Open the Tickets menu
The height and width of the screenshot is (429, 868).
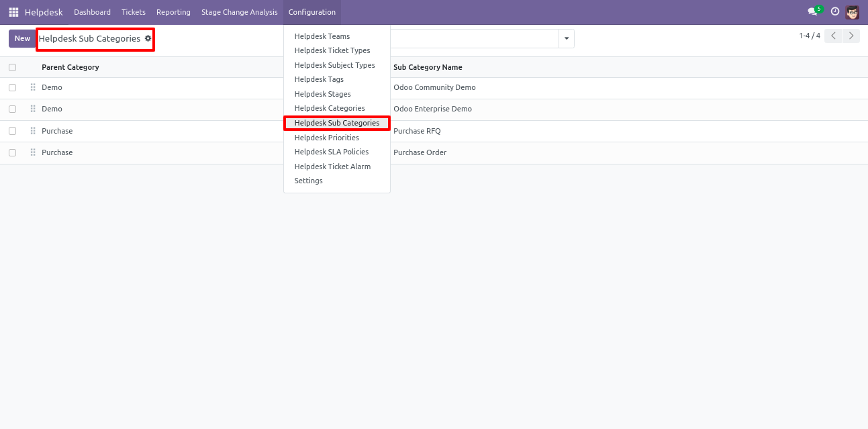(134, 12)
